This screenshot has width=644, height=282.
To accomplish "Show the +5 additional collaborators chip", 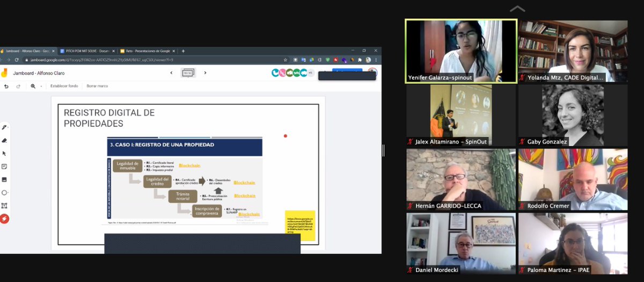I will point(310,73).
